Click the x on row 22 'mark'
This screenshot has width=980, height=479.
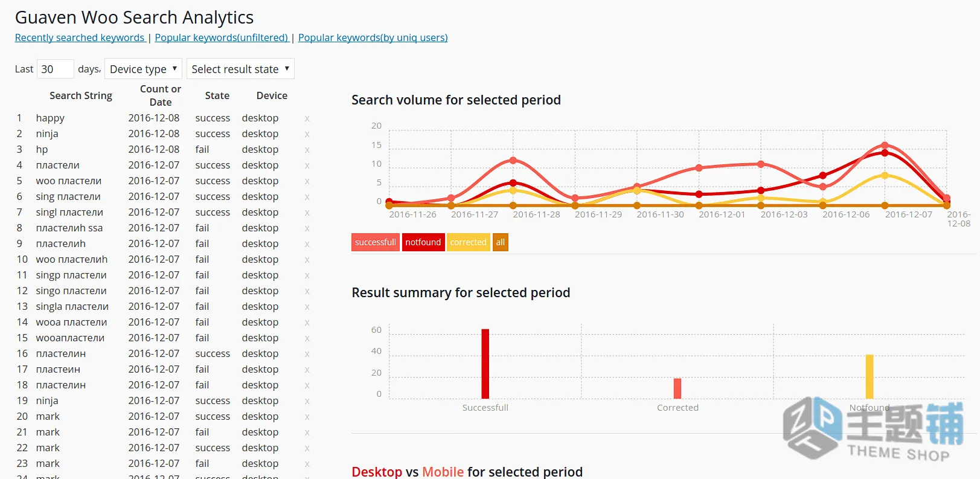coord(307,448)
